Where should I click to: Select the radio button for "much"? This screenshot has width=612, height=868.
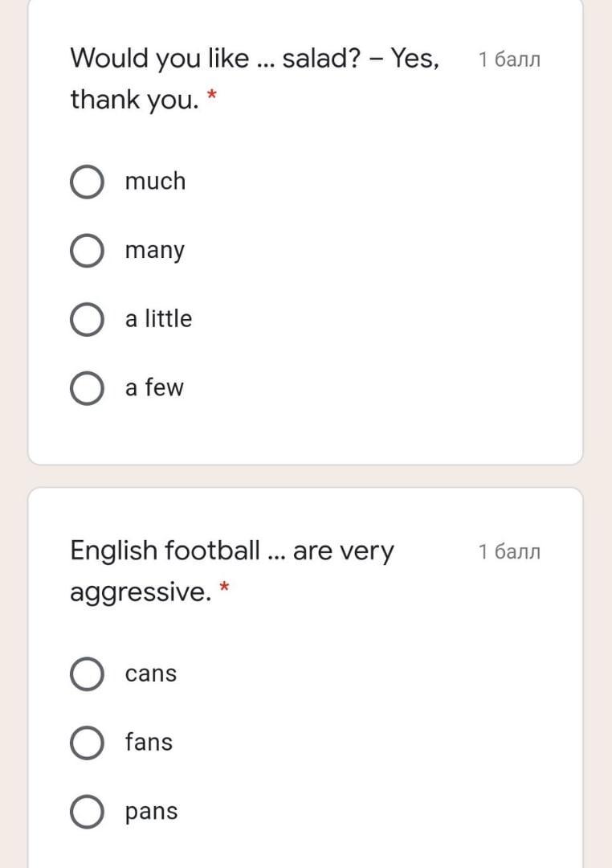[x=87, y=182]
